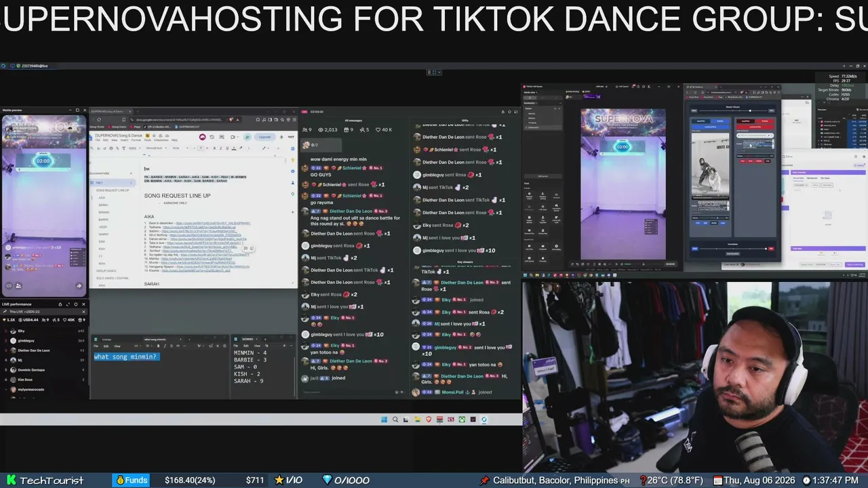Open the zoom 100% dropdown in Docs

pyautogui.click(x=136, y=148)
